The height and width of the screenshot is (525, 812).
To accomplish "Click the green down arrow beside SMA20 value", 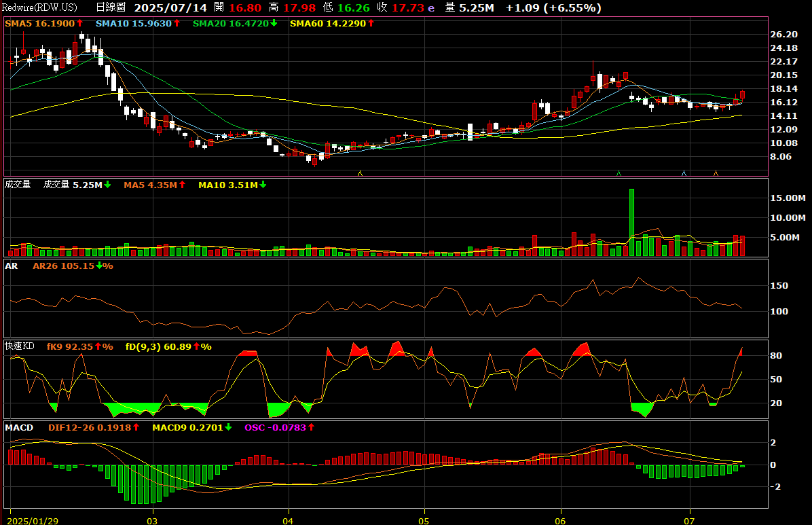I will click(x=274, y=23).
